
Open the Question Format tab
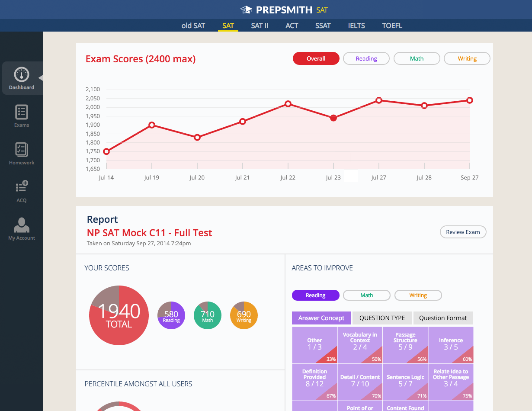(443, 318)
